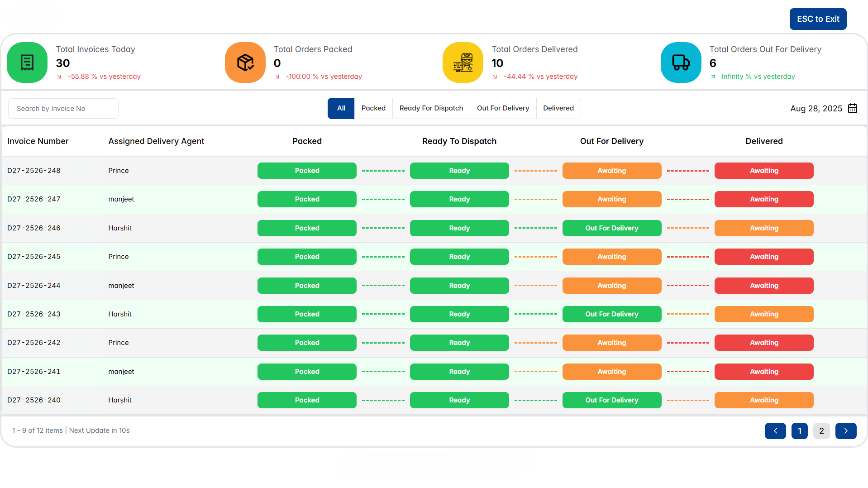
Task: Select the All filter tab
Action: tap(341, 108)
